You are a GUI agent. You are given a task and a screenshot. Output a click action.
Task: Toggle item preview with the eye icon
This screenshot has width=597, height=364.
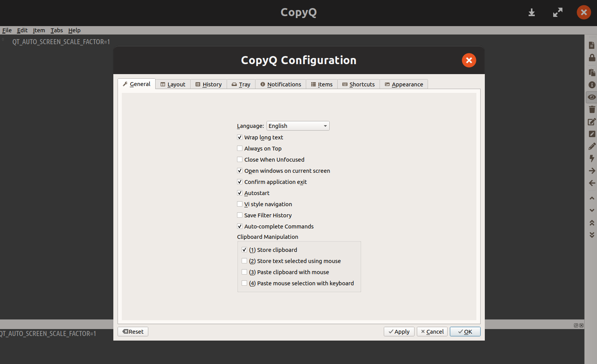pyautogui.click(x=592, y=97)
